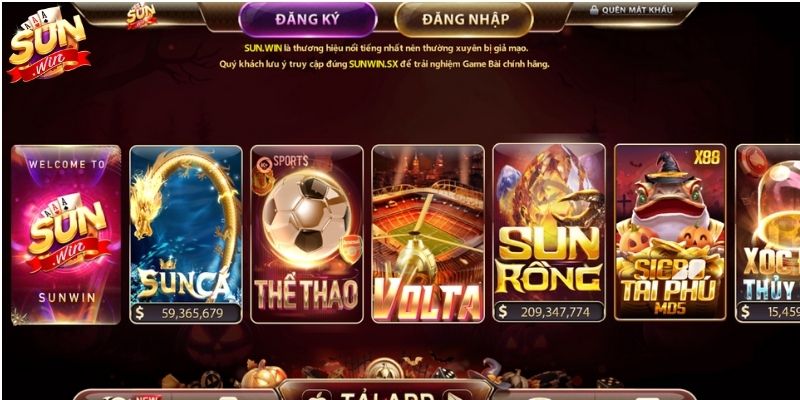Click the lock icon beside Quên Mật Khẩu

click(x=594, y=10)
